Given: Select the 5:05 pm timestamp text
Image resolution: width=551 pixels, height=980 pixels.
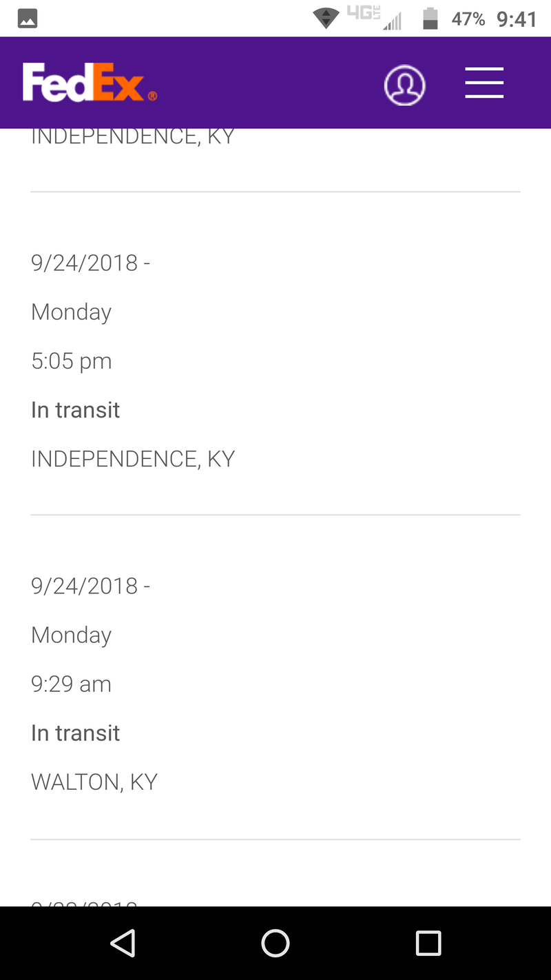Looking at the screenshot, I should click(72, 361).
